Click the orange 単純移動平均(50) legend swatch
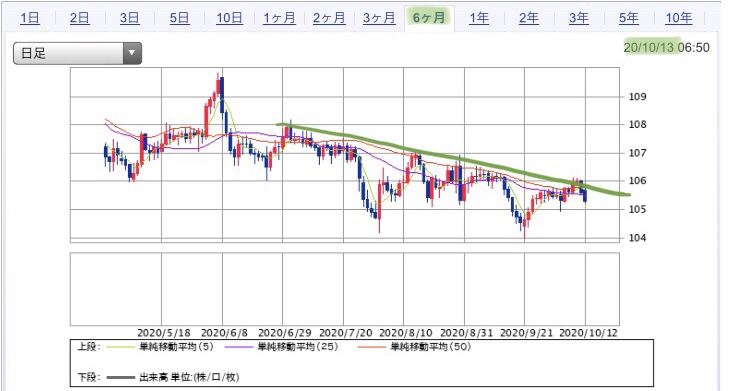731x391 pixels. (372, 347)
